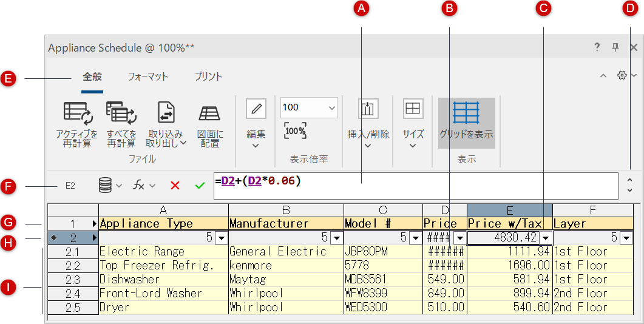Image resolution: width=644 pixels, height=324 pixels.
Task: Confirm the formula with green checkmark
Action: (200, 186)
